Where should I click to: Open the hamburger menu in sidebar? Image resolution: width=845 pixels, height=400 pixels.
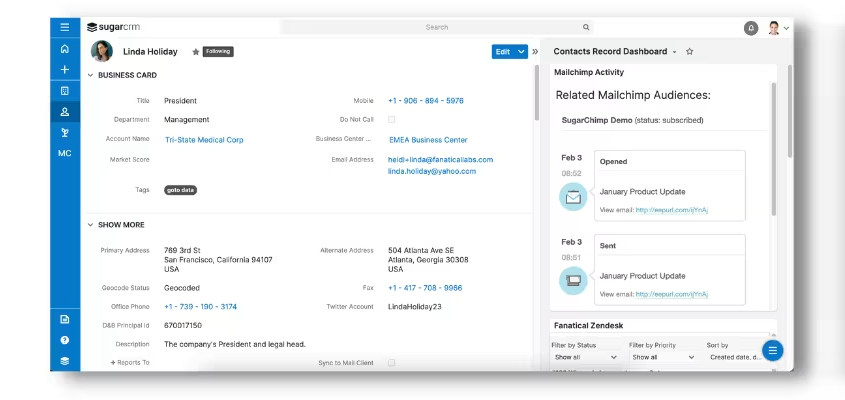pos(65,27)
